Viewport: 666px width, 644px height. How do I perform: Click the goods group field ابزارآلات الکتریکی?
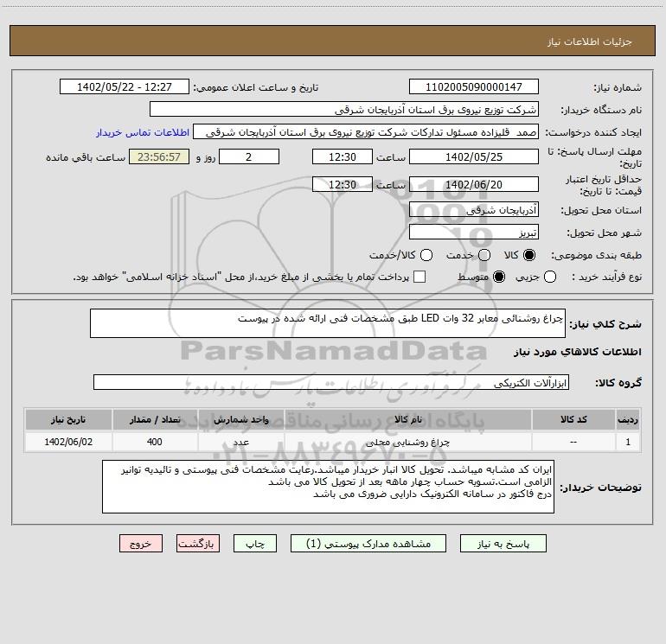click(331, 382)
